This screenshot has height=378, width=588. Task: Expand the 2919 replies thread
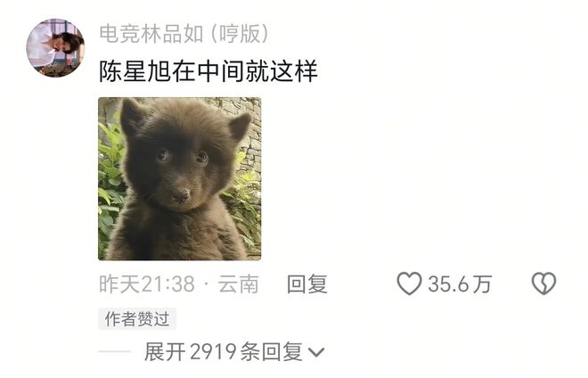[x=234, y=352]
